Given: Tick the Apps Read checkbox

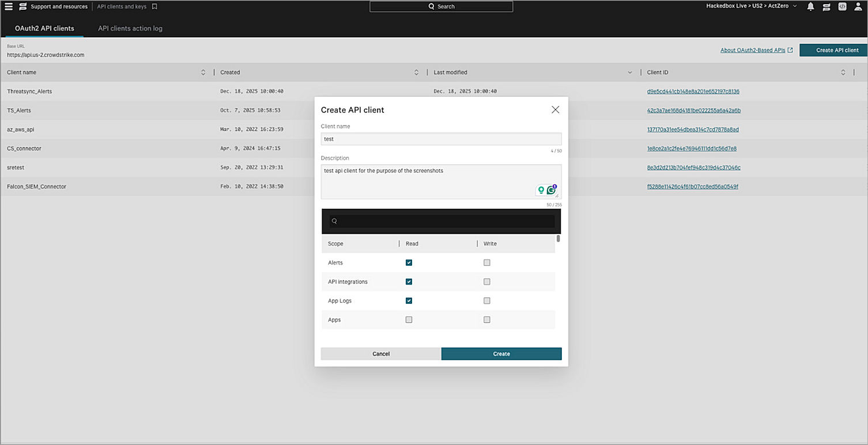Looking at the screenshot, I should coord(409,320).
